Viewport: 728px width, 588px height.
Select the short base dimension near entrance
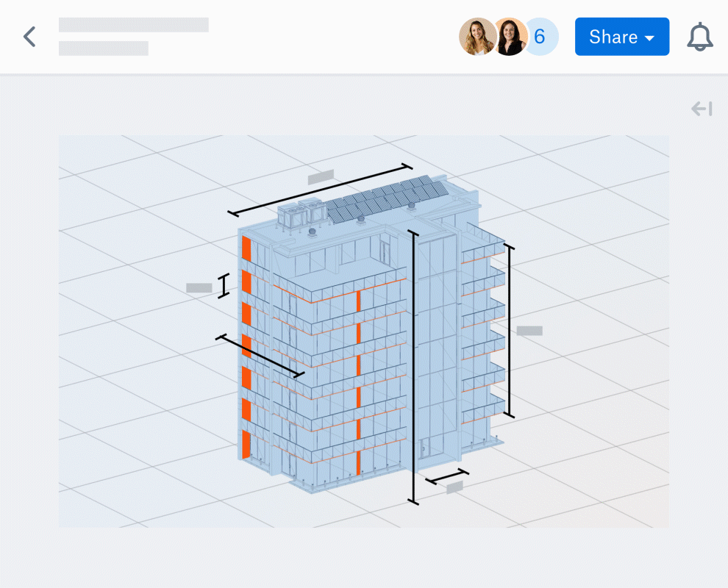(446, 476)
